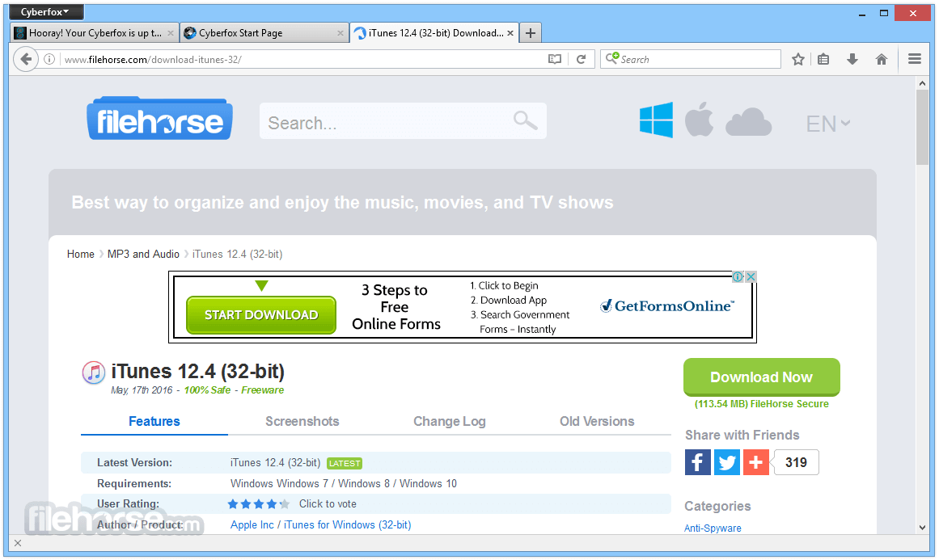Show bookmarks list icon in toolbar
This screenshot has height=560, width=939.
(x=823, y=59)
